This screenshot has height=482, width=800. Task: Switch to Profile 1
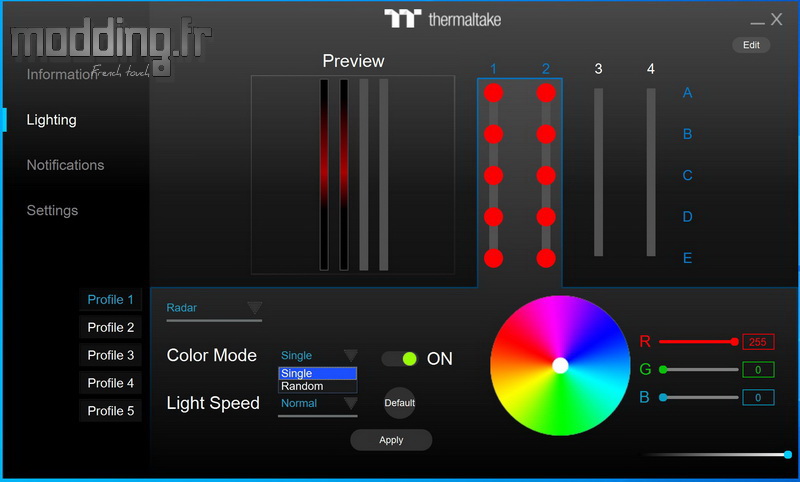[x=110, y=299]
